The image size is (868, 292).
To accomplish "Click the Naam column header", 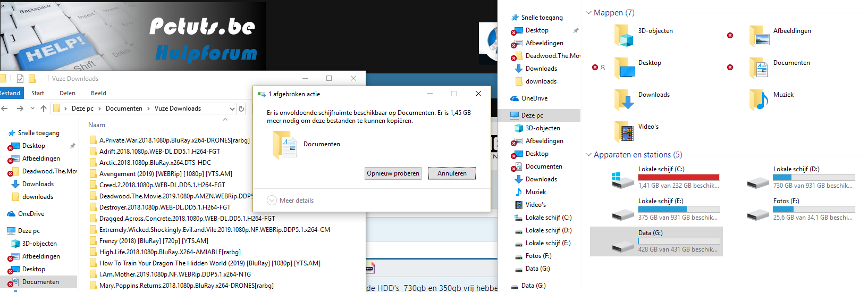I will click(97, 125).
